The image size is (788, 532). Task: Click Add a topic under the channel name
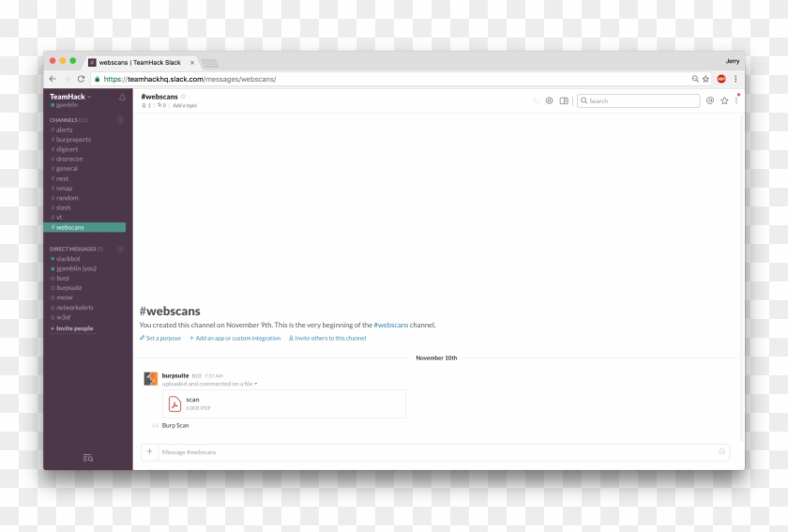pos(185,106)
